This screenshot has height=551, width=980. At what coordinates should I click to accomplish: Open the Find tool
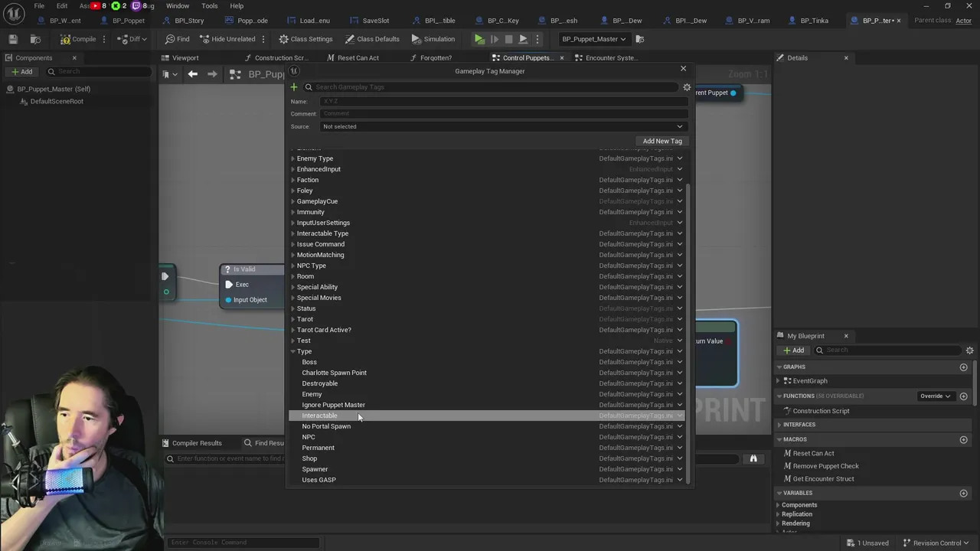(177, 39)
